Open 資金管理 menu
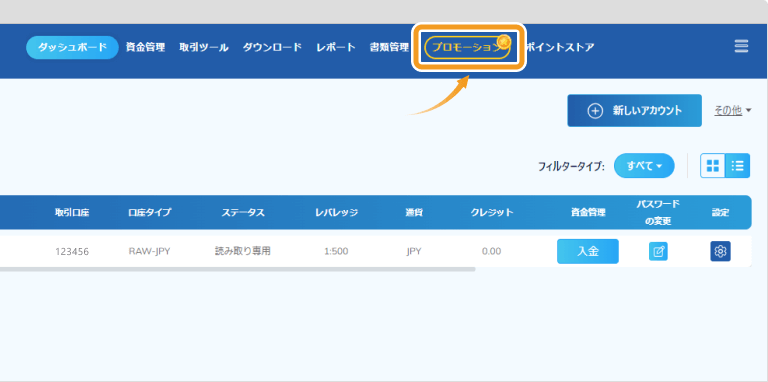This screenshot has width=768, height=382. pyautogui.click(x=145, y=48)
